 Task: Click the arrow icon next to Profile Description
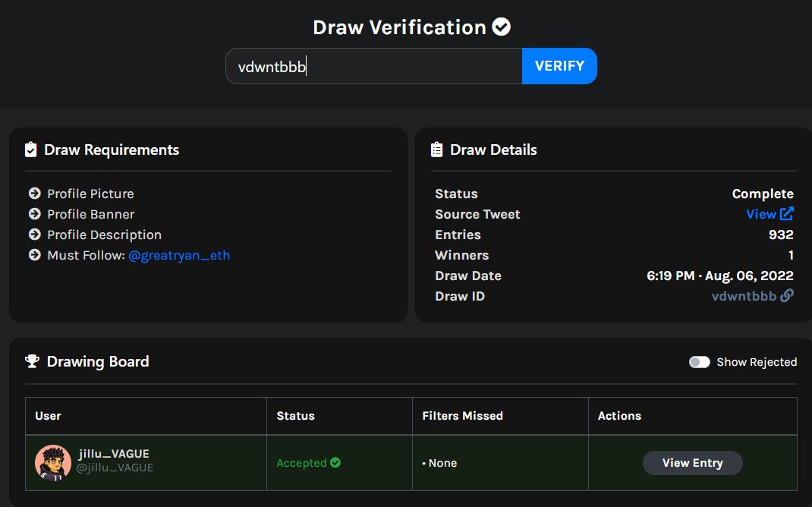click(33, 235)
